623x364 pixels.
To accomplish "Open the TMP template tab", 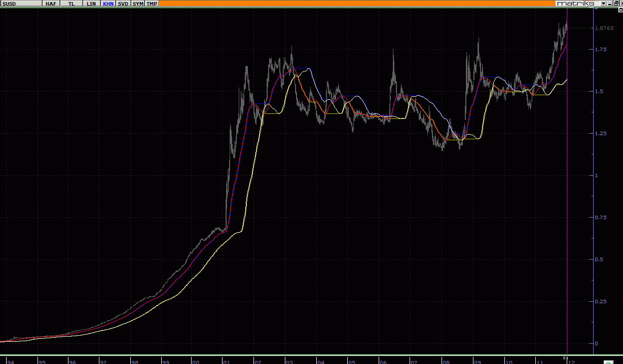I will 152,4.
